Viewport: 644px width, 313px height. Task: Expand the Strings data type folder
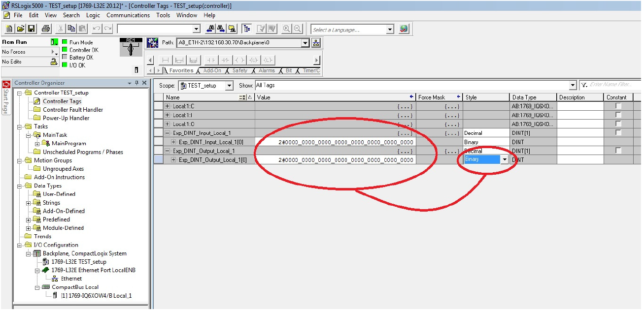(28, 203)
